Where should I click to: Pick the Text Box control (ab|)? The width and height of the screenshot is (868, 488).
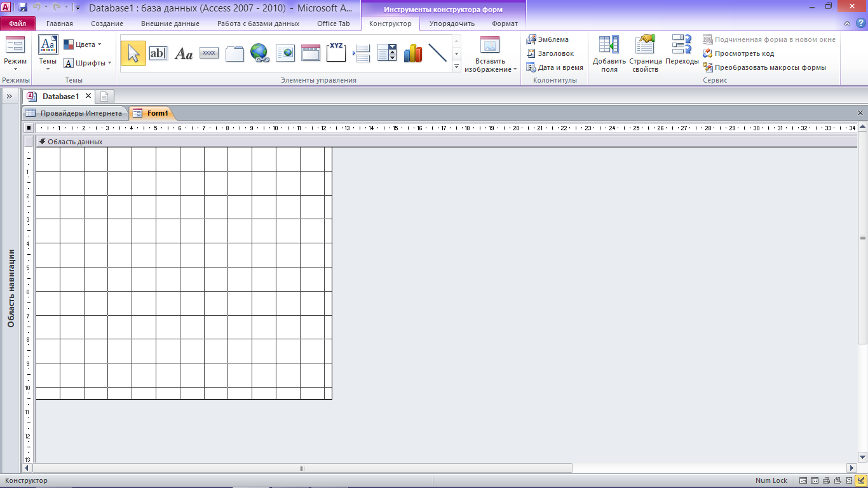point(158,53)
